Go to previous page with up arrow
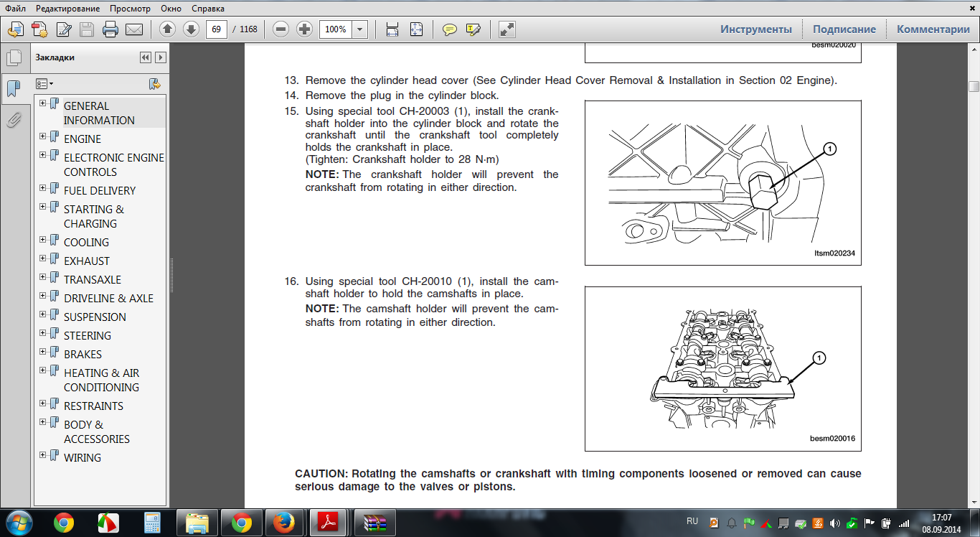The image size is (980, 537). tap(167, 29)
